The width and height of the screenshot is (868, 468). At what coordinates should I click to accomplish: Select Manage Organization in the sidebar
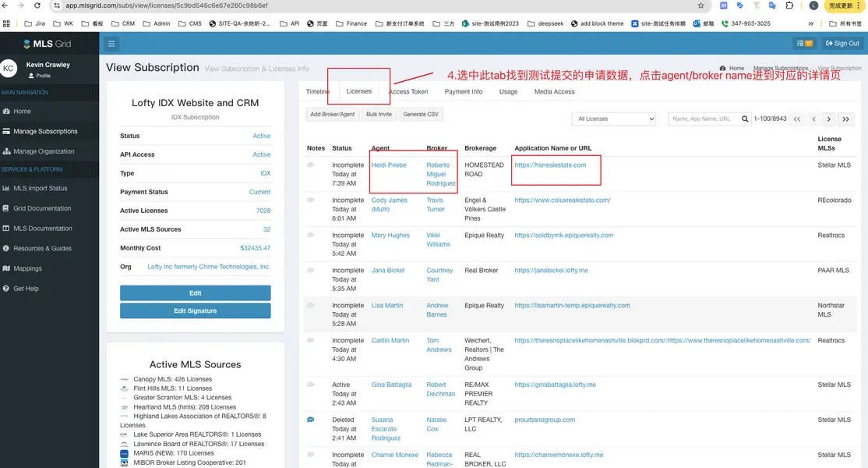pyautogui.click(x=44, y=151)
